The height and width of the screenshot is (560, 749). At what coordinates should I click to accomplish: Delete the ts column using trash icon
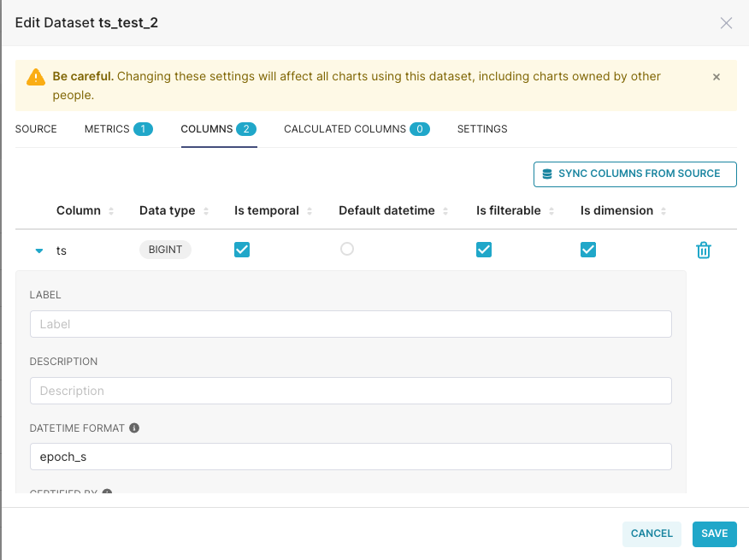point(703,250)
